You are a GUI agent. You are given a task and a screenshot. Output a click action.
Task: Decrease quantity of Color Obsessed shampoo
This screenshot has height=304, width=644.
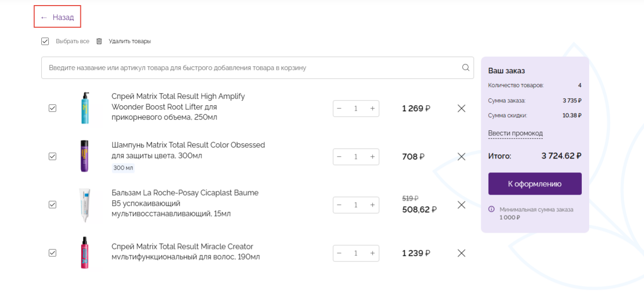(x=339, y=157)
